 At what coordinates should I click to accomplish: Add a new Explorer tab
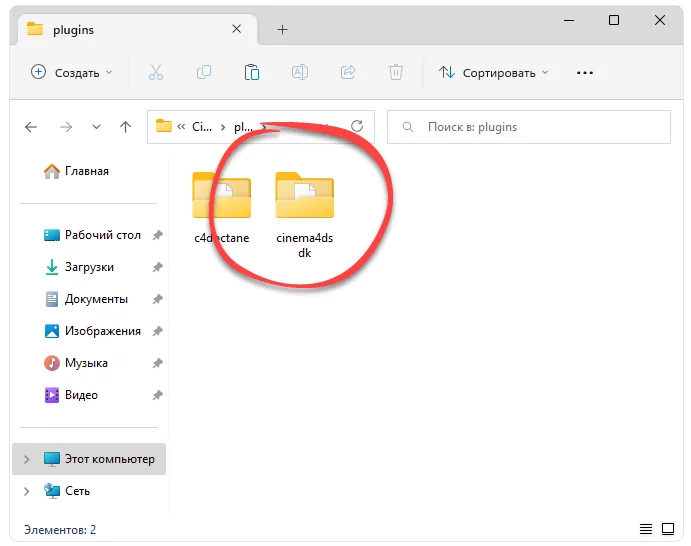282,30
